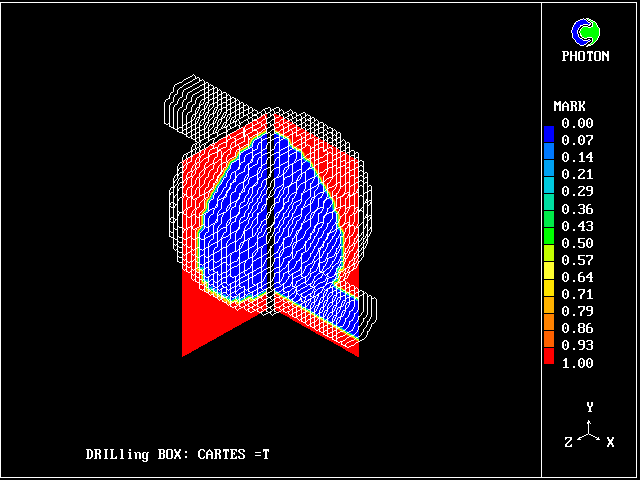This screenshot has width=640, height=480.
Task: Select the yellow legend swatch at 0.64
Action: (x=548, y=276)
